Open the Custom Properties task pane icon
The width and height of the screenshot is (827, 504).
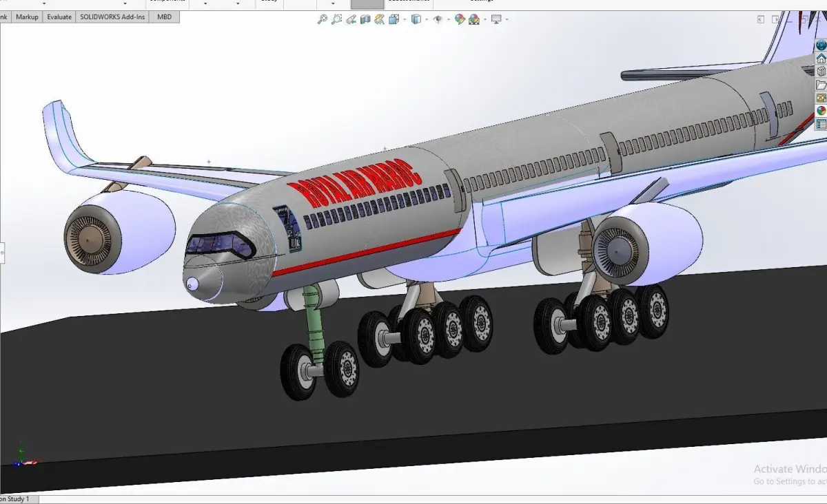click(x=821, y=124)
